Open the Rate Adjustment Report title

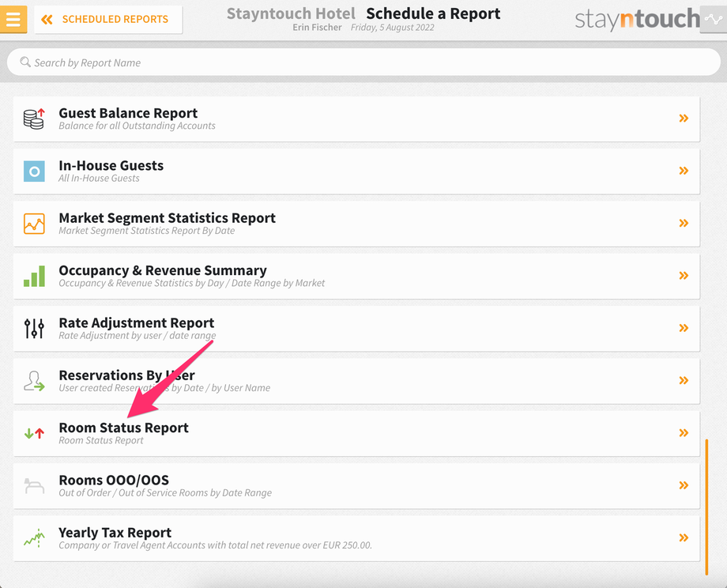click(136, 322)
